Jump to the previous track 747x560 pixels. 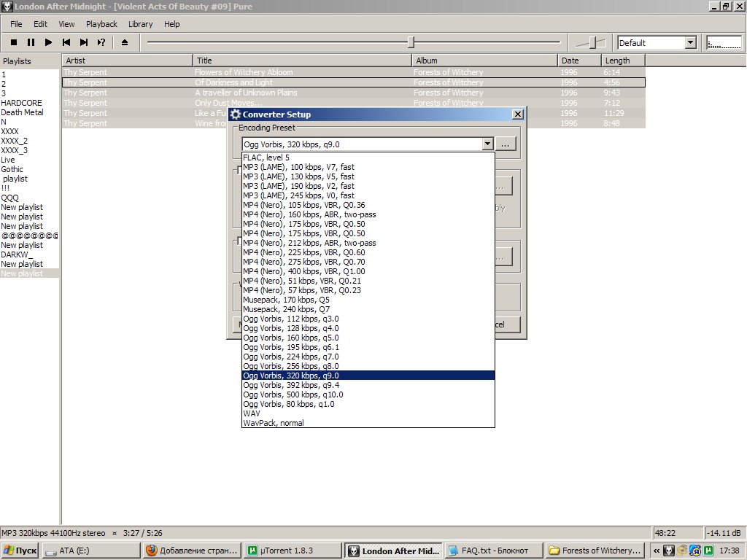point(66,42)
